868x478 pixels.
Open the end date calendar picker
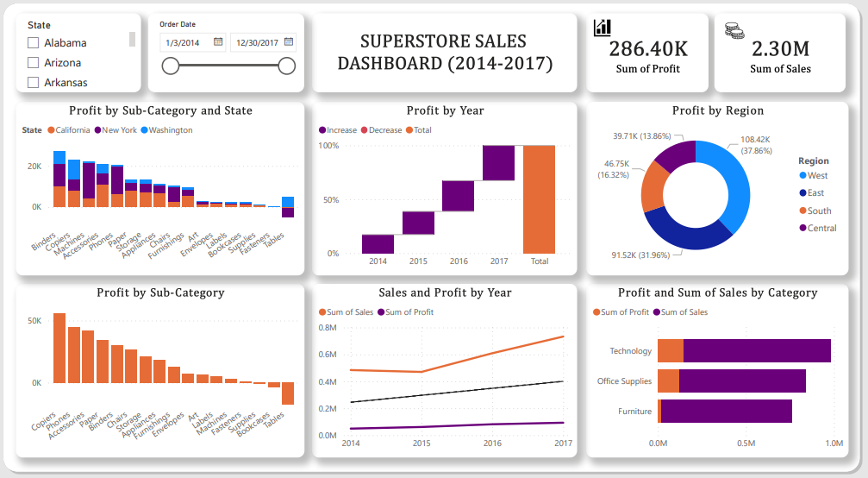point(289,41)
